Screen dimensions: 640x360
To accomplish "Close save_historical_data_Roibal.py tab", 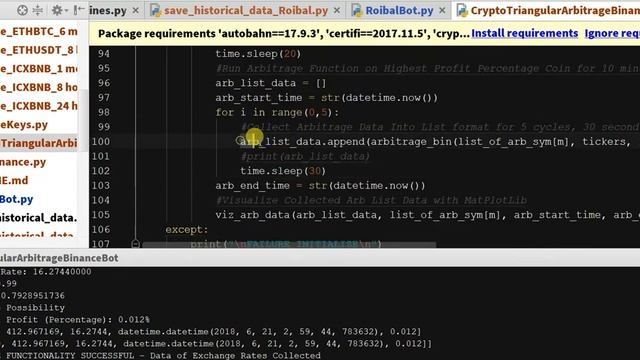I will tap(337, 11).
